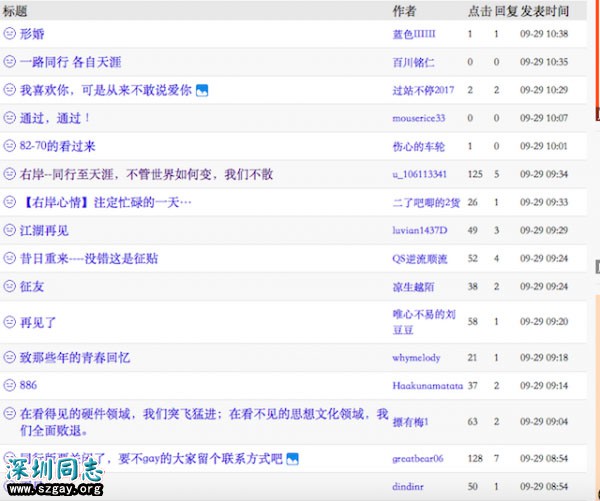Viewport: 600px width, 501px height.
Task: Click post time 09-29 09:34
Action: (x=544, y=174)
